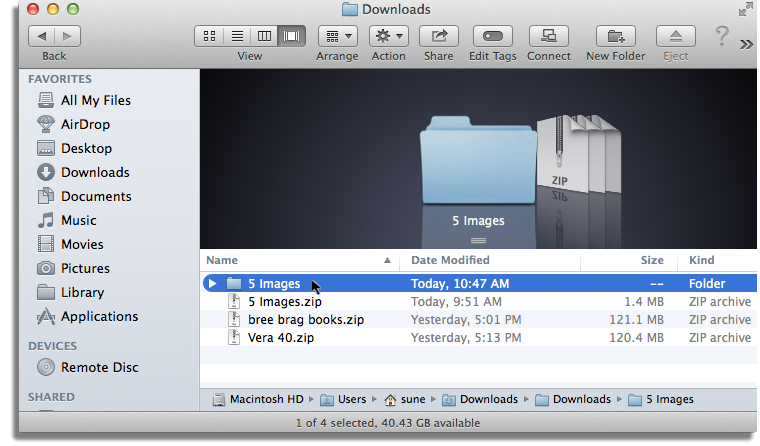Image resolution: width=760 pixels, height=446 pixels.
Task: Go back with the left arrow button
Action: tap(42, 36)
